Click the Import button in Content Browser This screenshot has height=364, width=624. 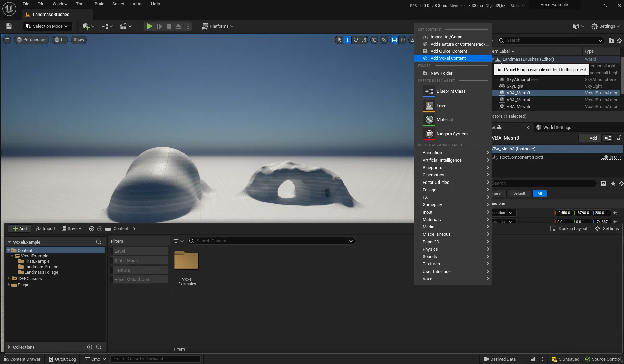[46, 229]
